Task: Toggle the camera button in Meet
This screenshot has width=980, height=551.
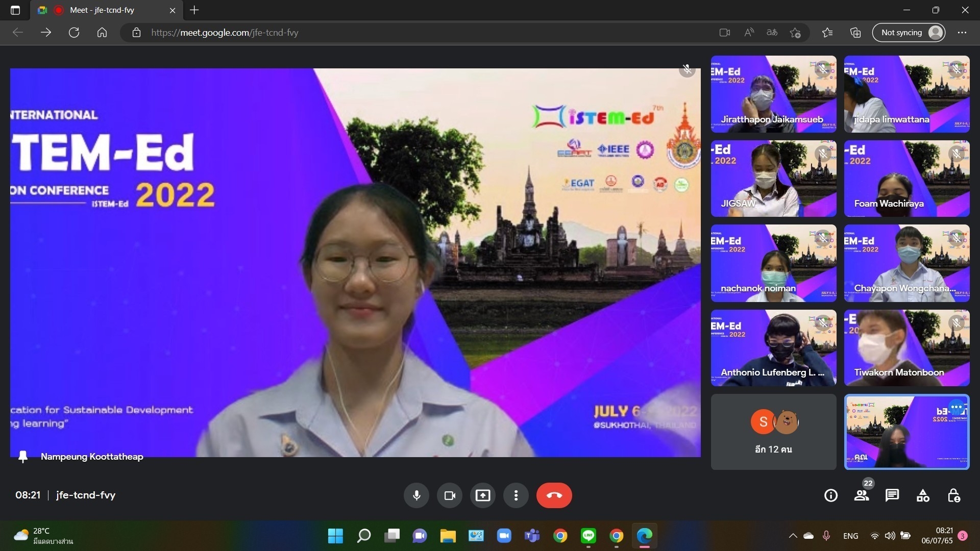Action: pos(450,495)
